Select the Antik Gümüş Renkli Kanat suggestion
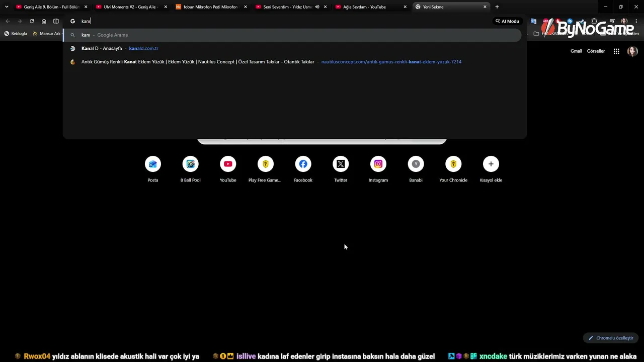This screenshot has height=362, width=644. [292, 62]
